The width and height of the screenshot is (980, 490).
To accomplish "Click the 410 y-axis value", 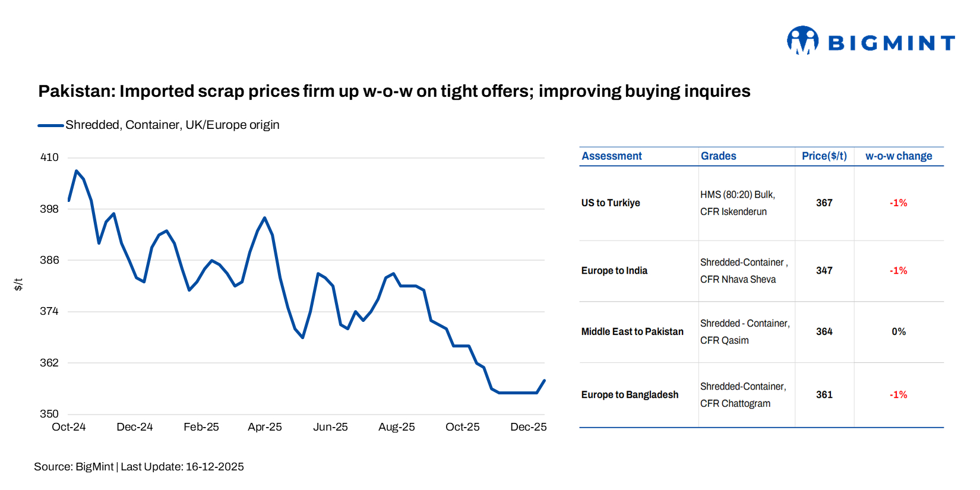I will click(x=49, y=157).
